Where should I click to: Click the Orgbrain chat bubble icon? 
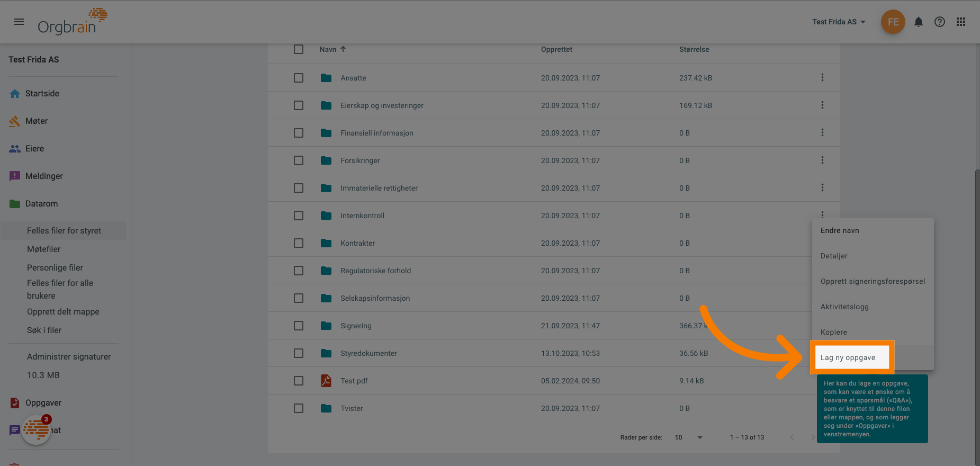(36, 429)
